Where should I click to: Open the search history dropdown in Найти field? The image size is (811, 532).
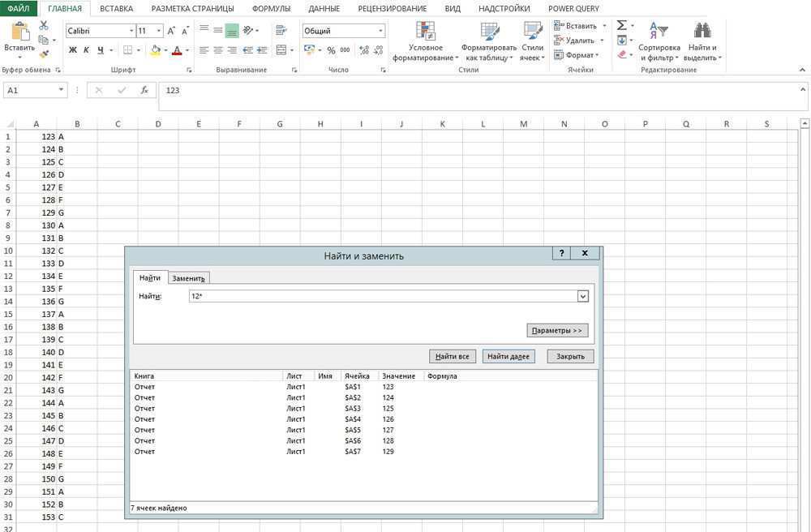pos(582,297)
